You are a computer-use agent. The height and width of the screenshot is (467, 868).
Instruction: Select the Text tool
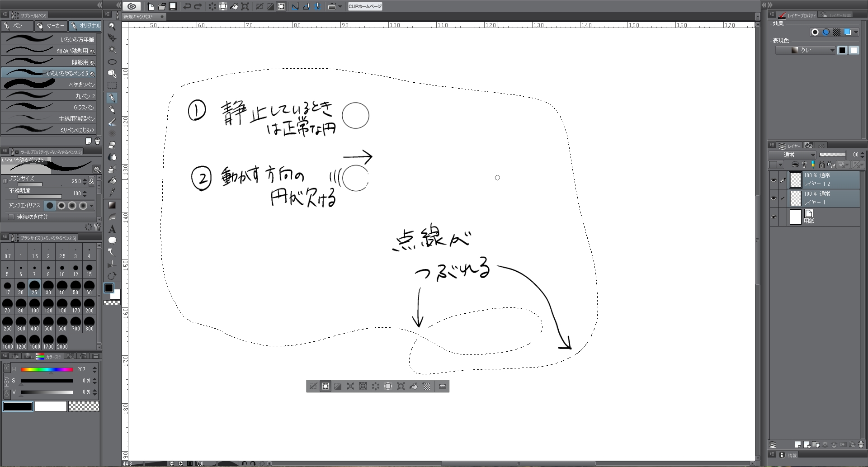click(112, 229)
